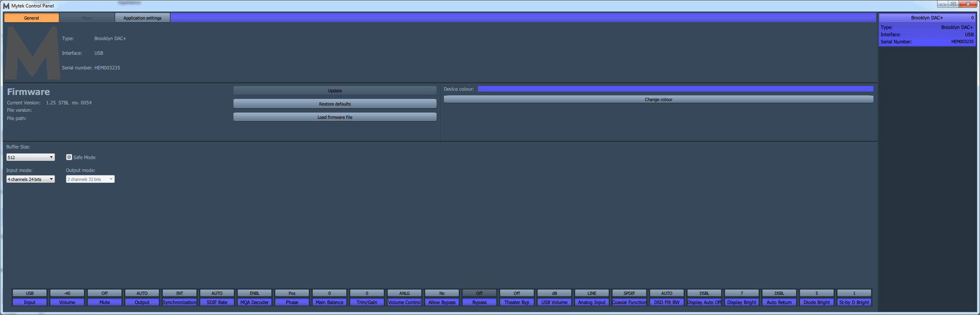Toggle the ENBL value above MQA Decoder
This screenshot has height=315, width=980.
254,293
